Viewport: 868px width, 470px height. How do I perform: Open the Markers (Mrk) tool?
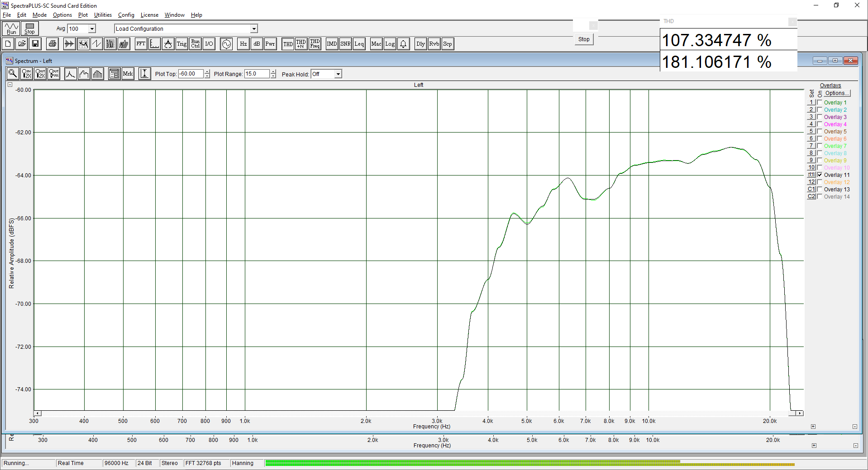(128, 74)
